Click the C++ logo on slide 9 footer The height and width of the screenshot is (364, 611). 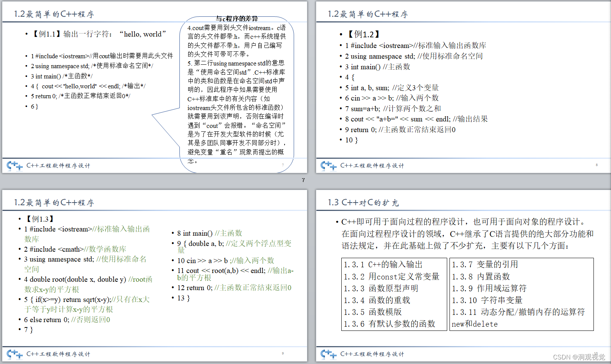[x=14, y=354]
